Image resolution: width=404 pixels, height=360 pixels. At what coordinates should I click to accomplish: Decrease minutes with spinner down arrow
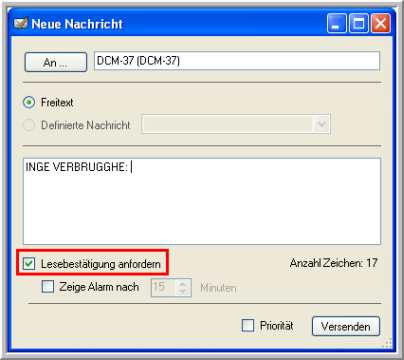point(182,291)
